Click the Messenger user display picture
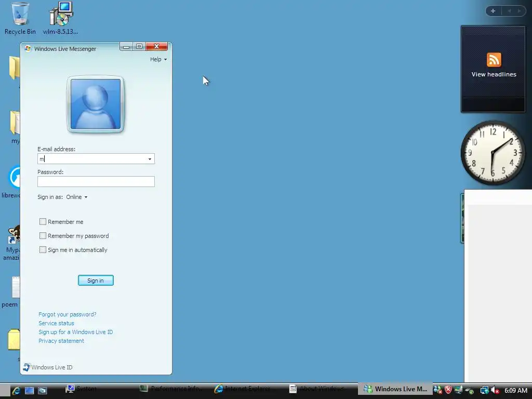The width and height of the screenshot is (532, 399). 96,104
